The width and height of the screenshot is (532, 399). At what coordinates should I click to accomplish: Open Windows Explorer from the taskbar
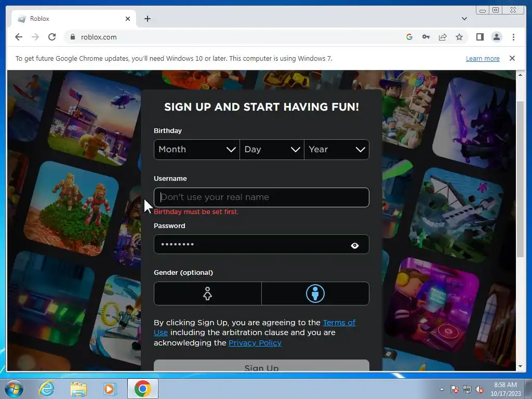click(78, 389)
